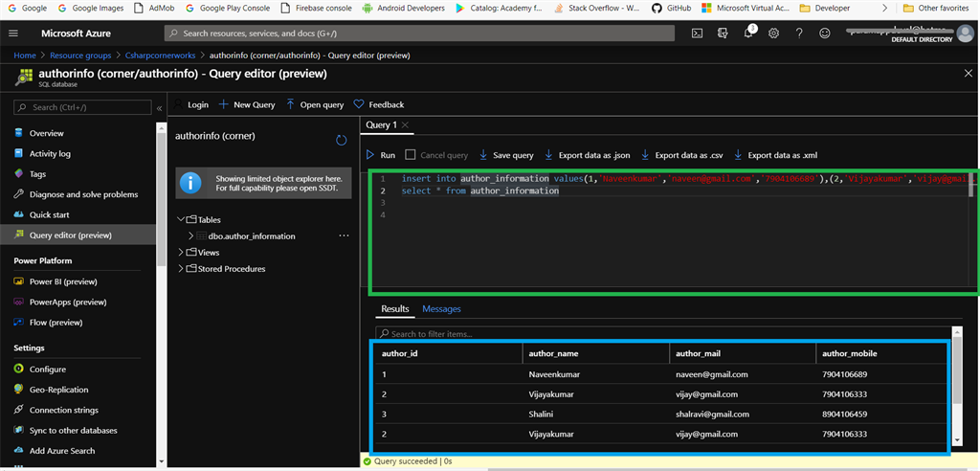Toggle the Cancel query checkbox
This screenshot has height=471, width=980.
[410, 154]
